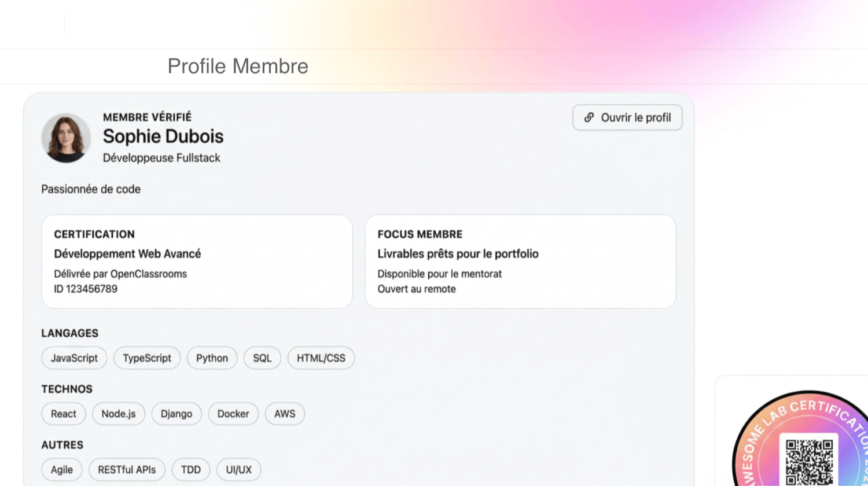The height and width of the screenshot is (486, 868).
Task: Select the AWS techno tag
Action: 285,414
